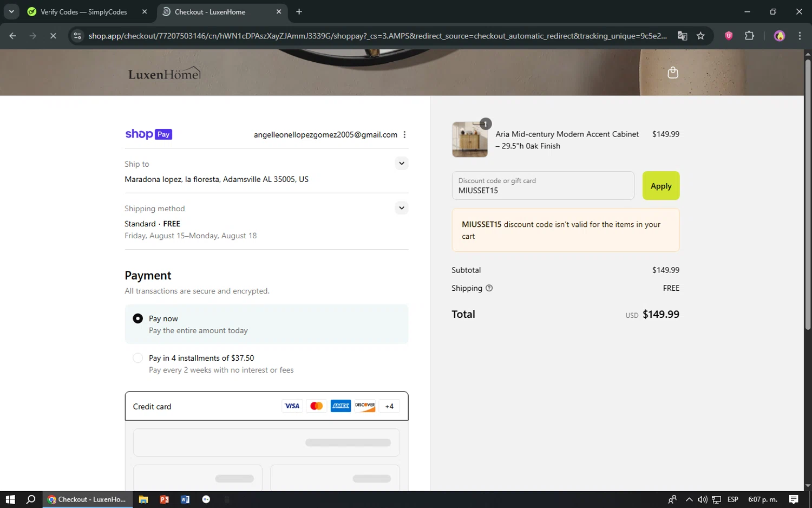The image size is (812, 508).
Task: Open Word from the taskbar
Action: point(185,499)
